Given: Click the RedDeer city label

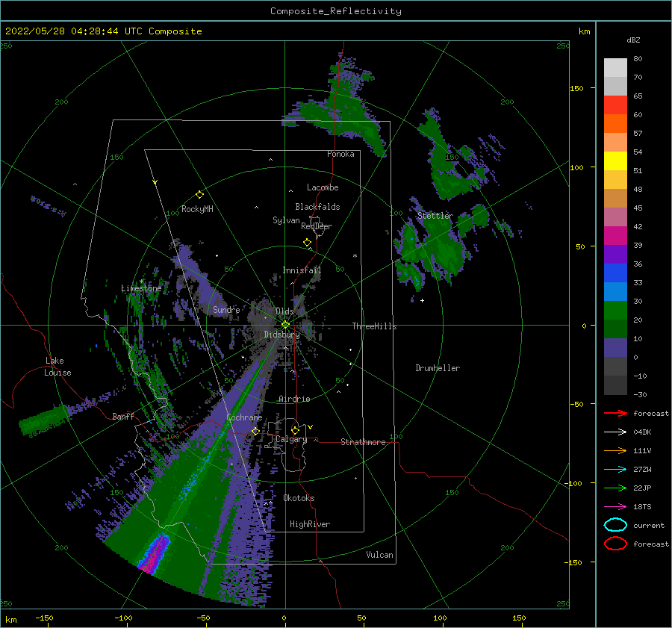Looking at the screenshot, I should 317,226.
